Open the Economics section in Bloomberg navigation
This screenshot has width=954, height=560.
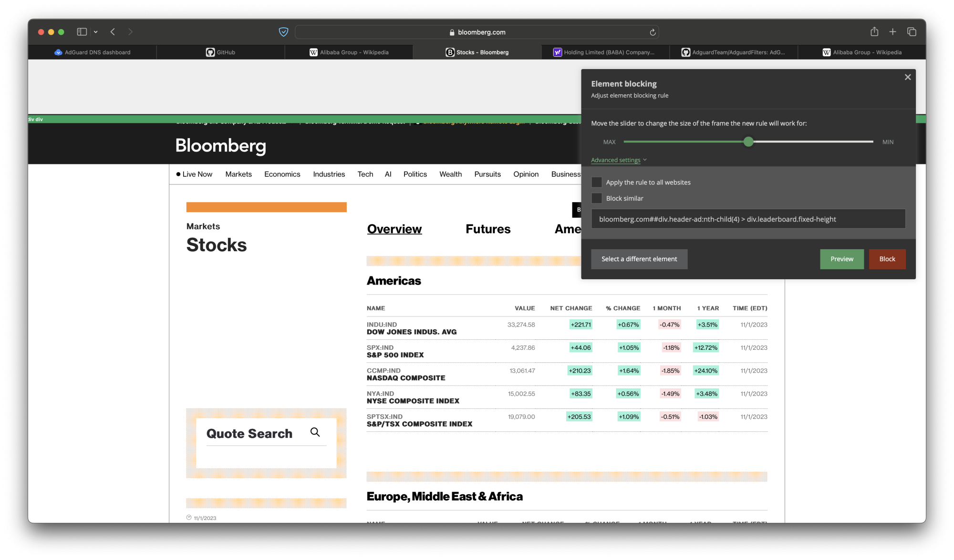(282, 174)
